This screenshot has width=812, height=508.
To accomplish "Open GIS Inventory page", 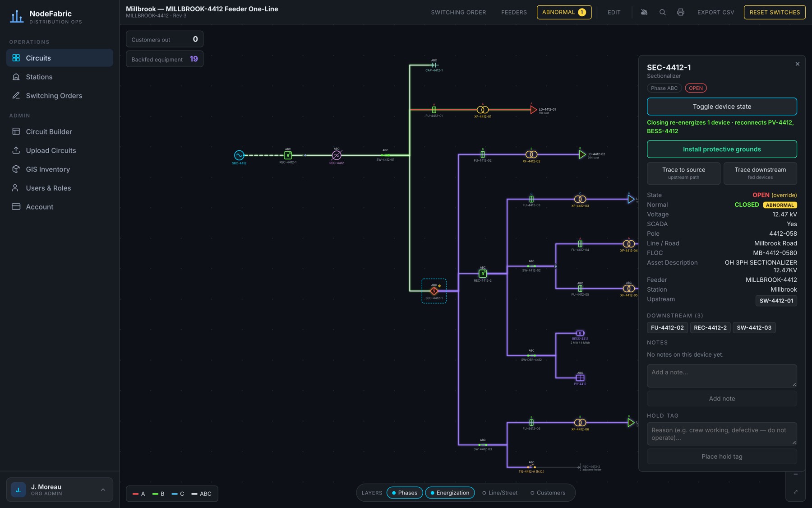I will pyautogui.click(x=60, y=169).
